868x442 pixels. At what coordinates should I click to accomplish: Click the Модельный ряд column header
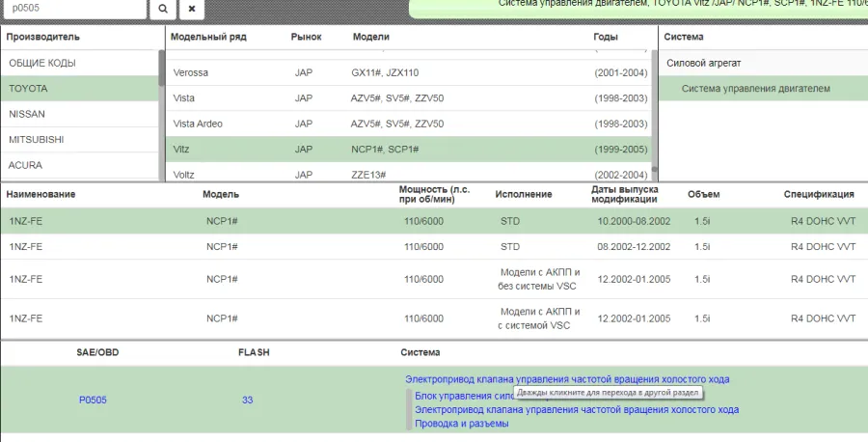tap(208, 37)
